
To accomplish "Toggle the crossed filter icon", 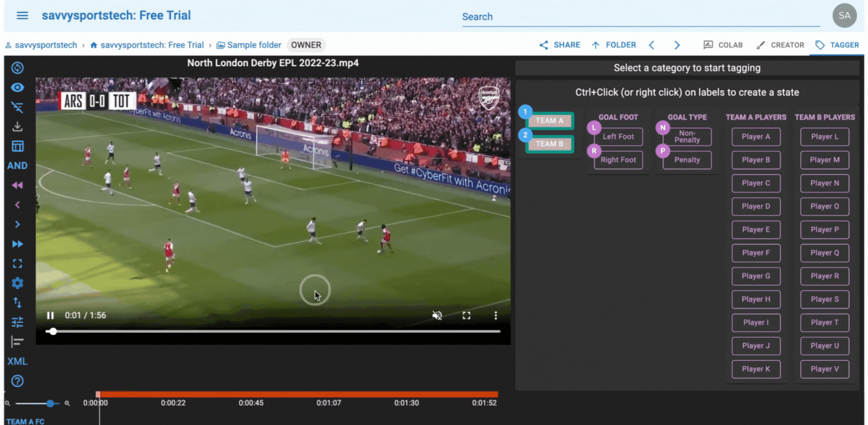I will [x=17, y=107].
